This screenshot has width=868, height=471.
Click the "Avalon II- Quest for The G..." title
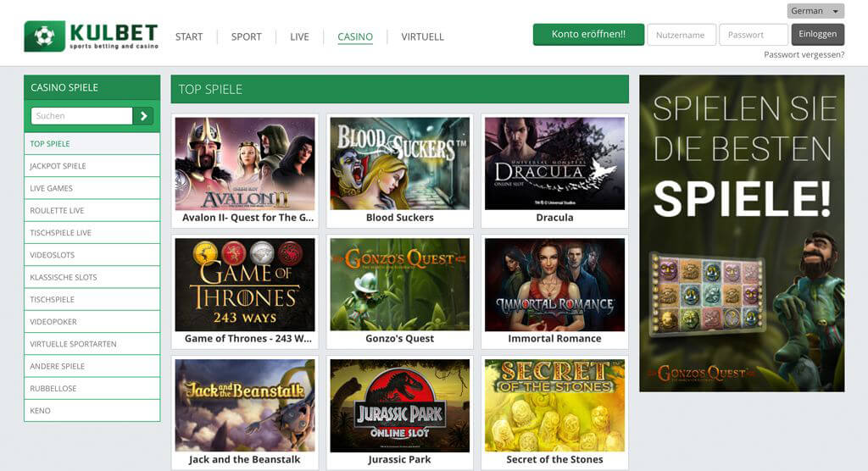point(248,218)
